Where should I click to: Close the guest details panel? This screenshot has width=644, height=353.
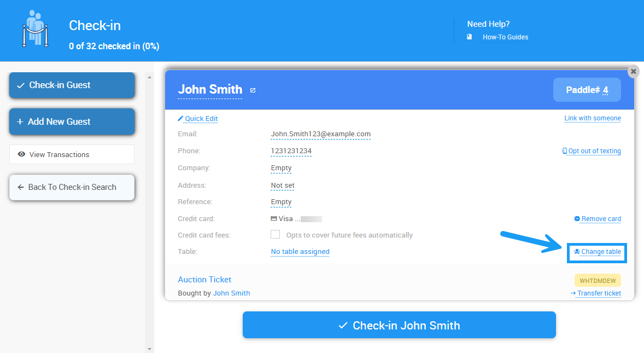(633, 71)
